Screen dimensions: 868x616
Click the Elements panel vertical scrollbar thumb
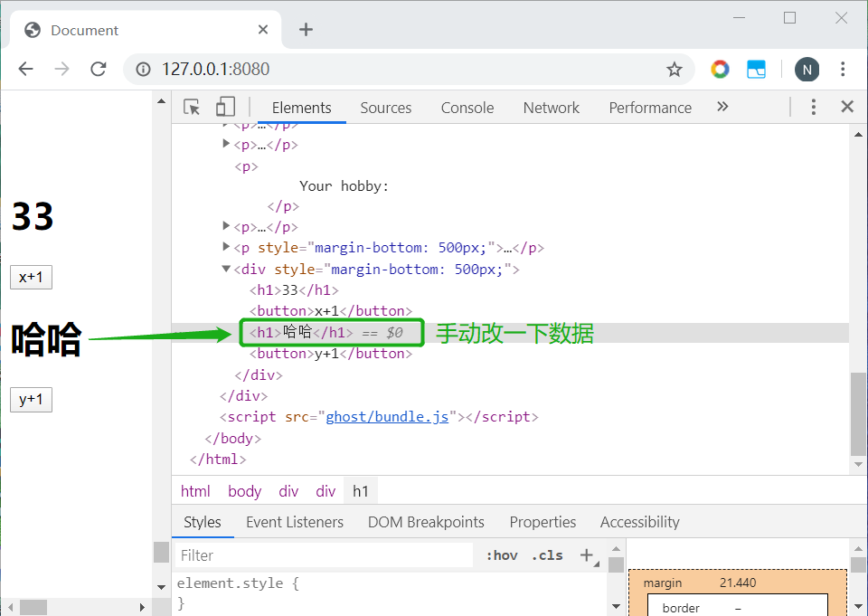[858, 413]
